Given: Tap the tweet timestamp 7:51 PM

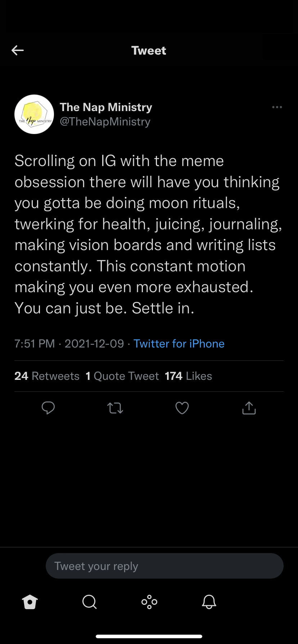Looking at the screenshot, I should [x=35, y=344].
